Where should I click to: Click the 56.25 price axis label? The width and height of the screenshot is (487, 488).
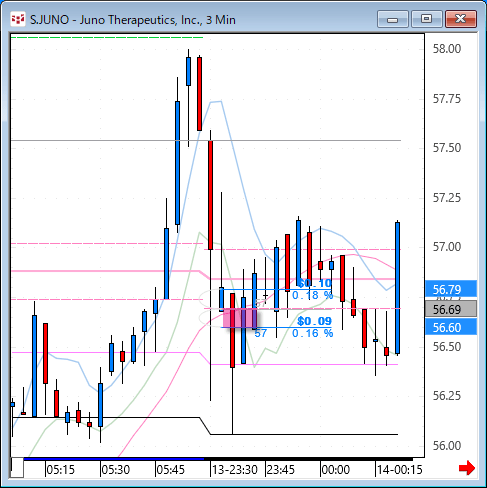coord(447,396)
